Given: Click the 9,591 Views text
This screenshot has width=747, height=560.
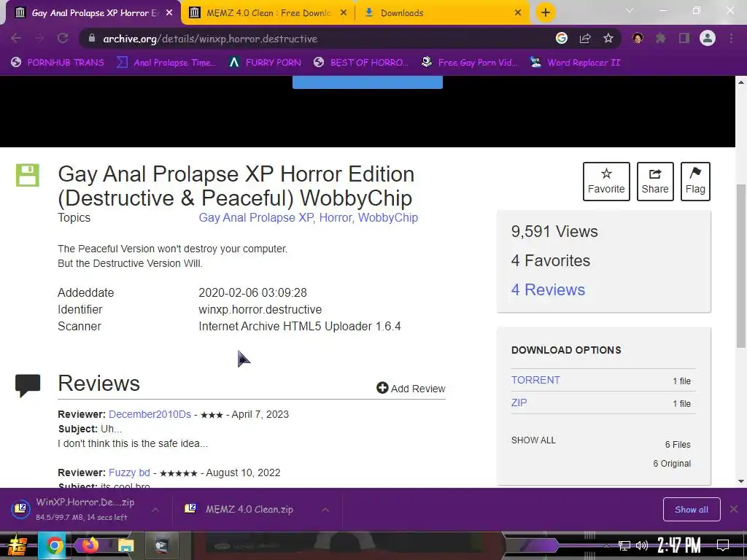Looking at the screenshot, I should click(x=554, y=231).
